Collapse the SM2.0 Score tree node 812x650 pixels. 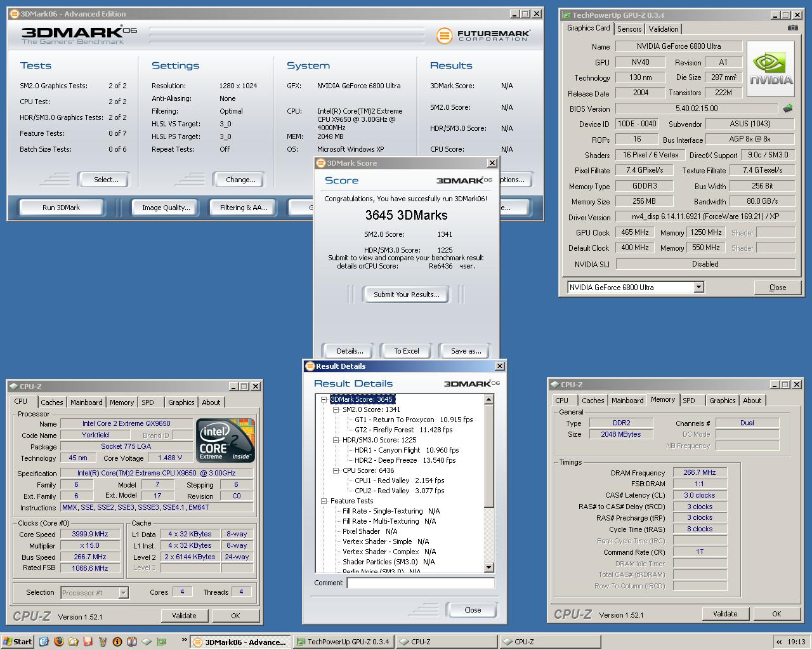(x=336, y=409)
